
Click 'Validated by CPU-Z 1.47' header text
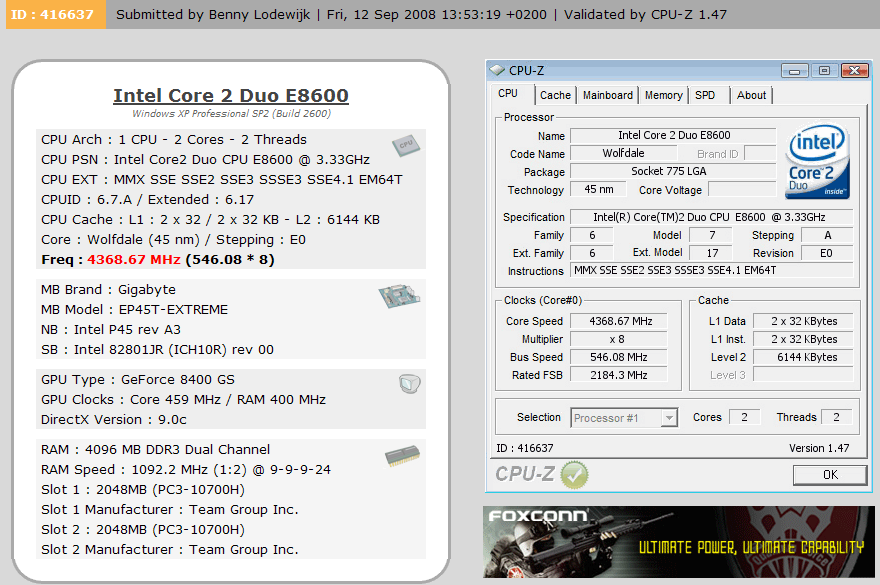click(645, 15)
